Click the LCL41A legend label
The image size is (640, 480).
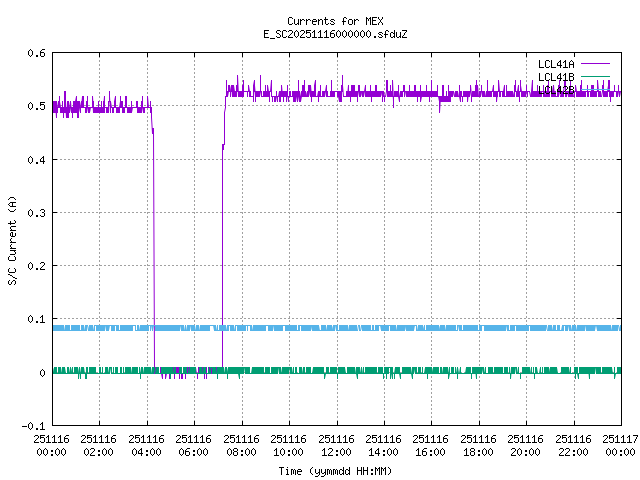point(555,63)
